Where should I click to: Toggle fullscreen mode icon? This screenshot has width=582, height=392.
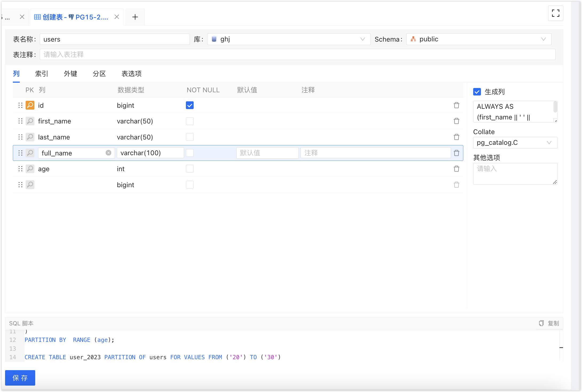click(556, 13)
